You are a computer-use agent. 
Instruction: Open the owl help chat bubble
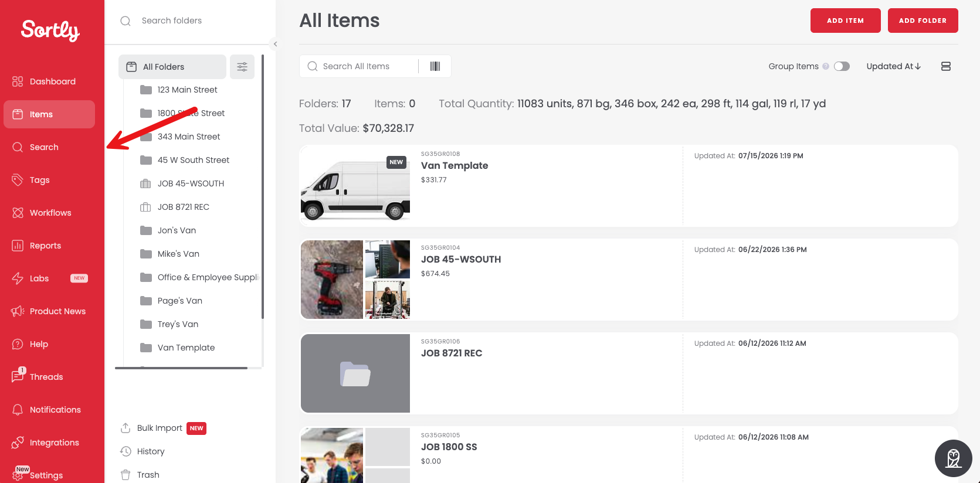click(x=953, y=458)
